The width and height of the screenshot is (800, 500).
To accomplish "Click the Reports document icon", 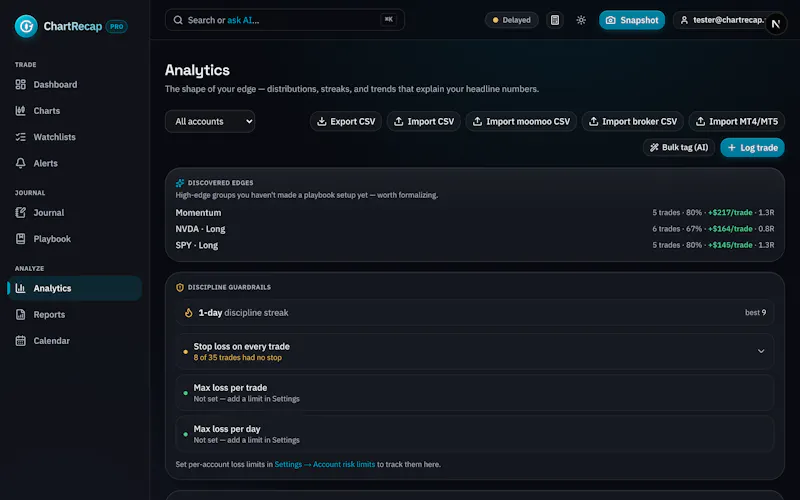I will (x=20, y=315).
